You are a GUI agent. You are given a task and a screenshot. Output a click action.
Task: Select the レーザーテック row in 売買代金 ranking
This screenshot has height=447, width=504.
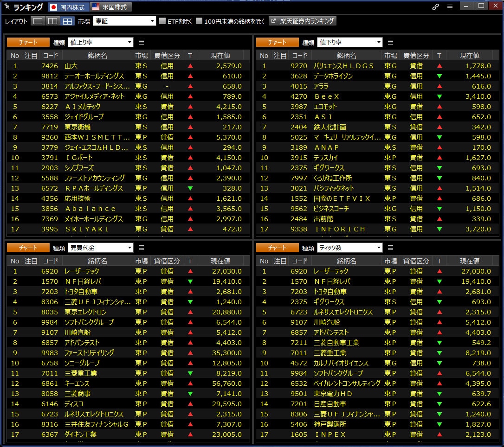pos(82,271)
